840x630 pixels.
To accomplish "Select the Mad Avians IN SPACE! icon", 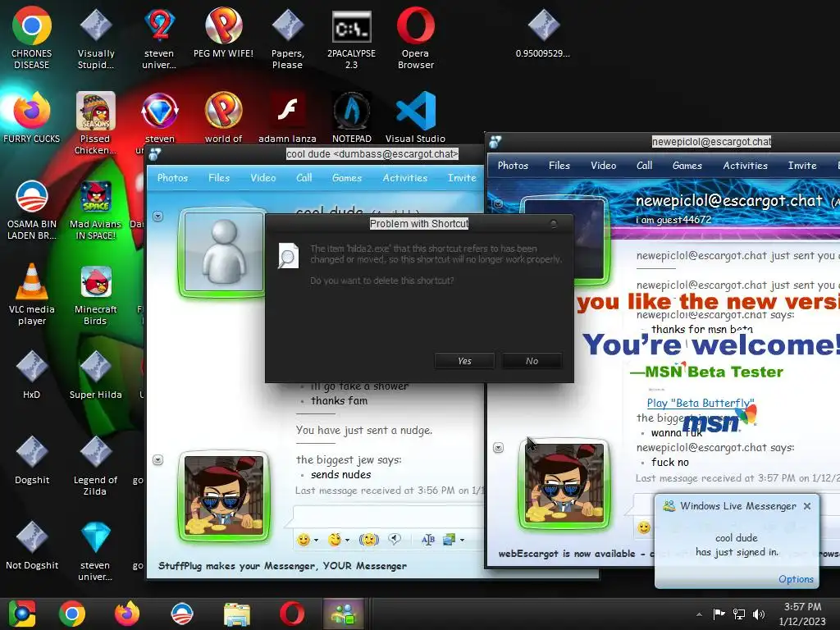I will tap(95, 209).
